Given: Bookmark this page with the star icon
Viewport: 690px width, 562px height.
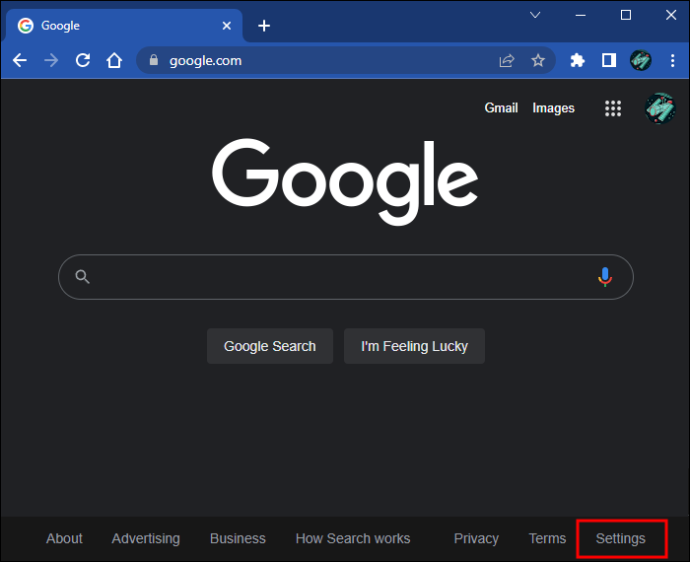Looking at the screenshot, I should click(538, 60).
